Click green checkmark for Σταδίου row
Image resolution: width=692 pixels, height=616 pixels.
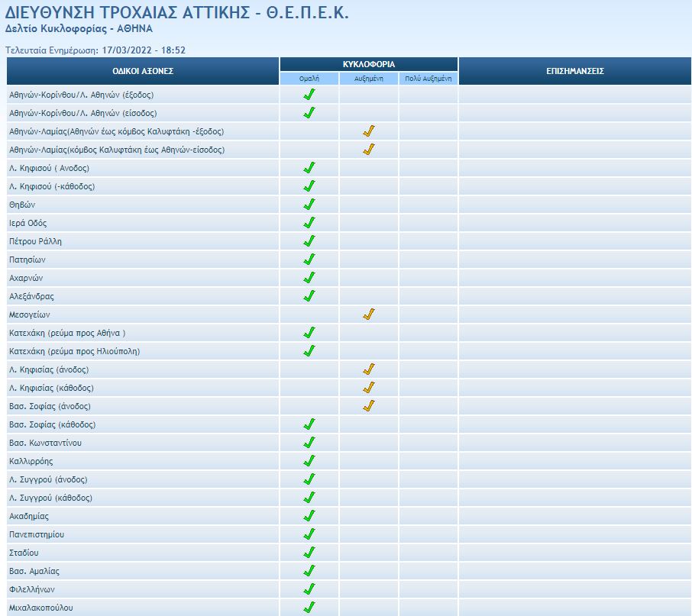309,553
